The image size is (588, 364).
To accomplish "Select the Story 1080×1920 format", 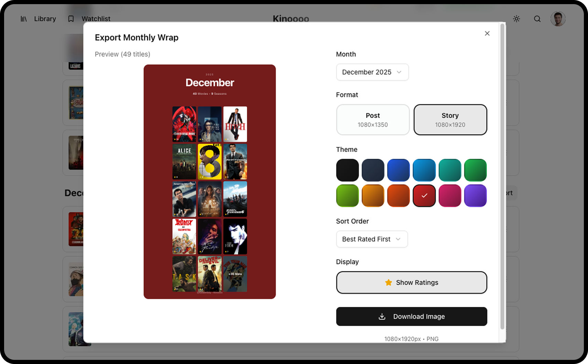I will point(450,120).
